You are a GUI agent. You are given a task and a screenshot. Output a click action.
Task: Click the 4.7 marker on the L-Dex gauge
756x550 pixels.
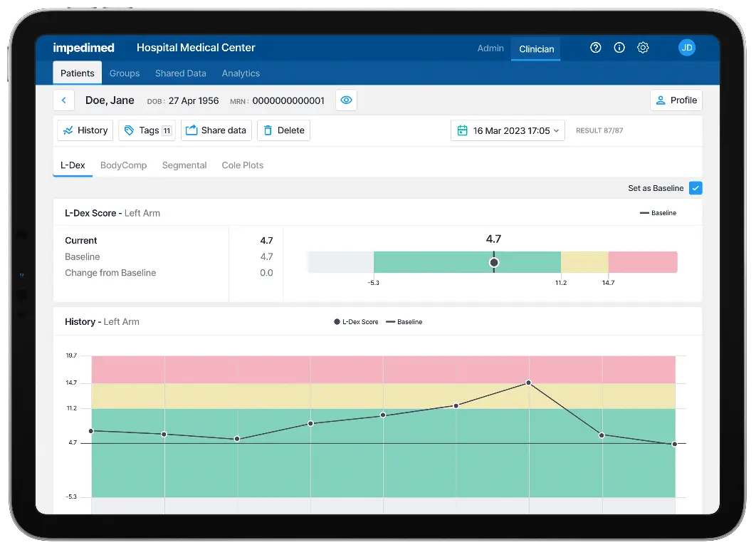[x=494, y=262]
